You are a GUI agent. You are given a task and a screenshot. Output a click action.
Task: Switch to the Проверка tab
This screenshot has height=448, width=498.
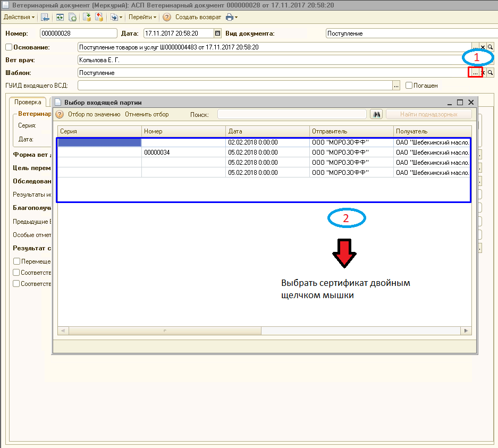(x=28, y=102)
